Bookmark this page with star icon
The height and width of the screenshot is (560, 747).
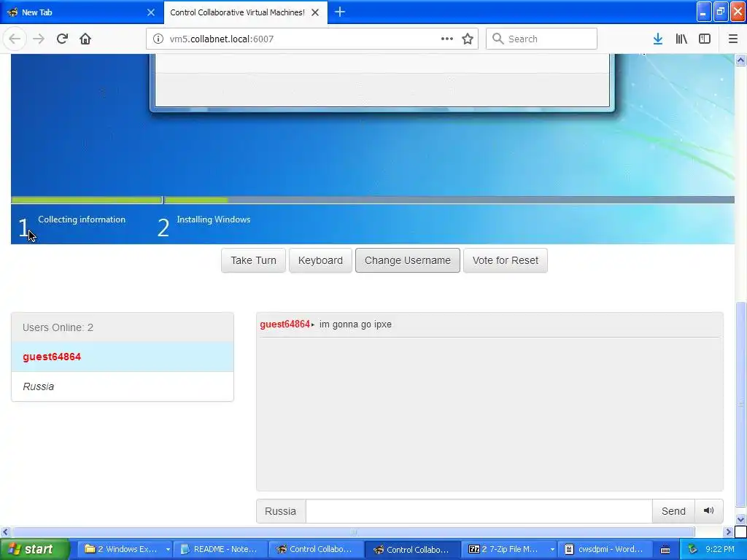(x=468, y=39)
